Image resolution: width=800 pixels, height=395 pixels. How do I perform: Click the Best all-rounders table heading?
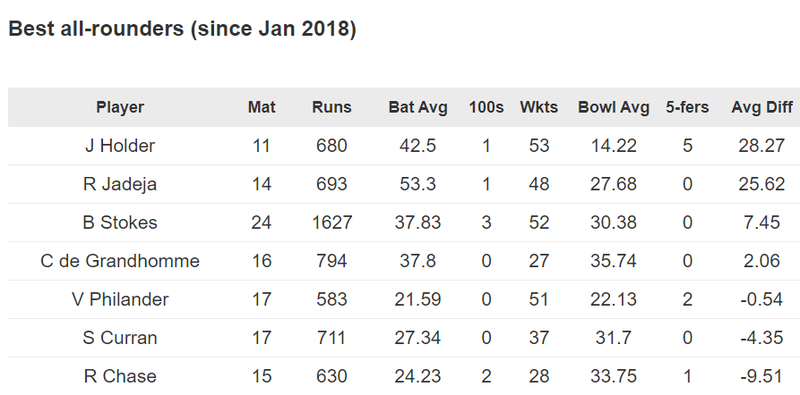(182, 29)
